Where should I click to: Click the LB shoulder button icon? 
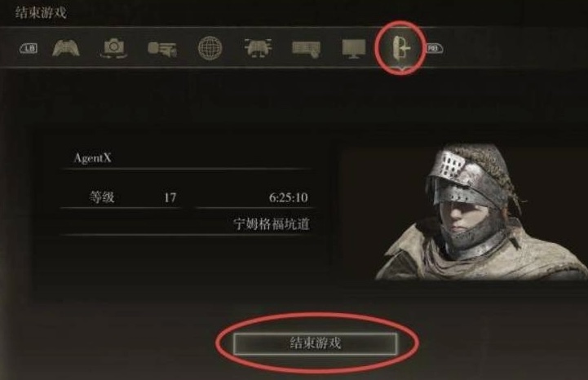coord(29,48)
